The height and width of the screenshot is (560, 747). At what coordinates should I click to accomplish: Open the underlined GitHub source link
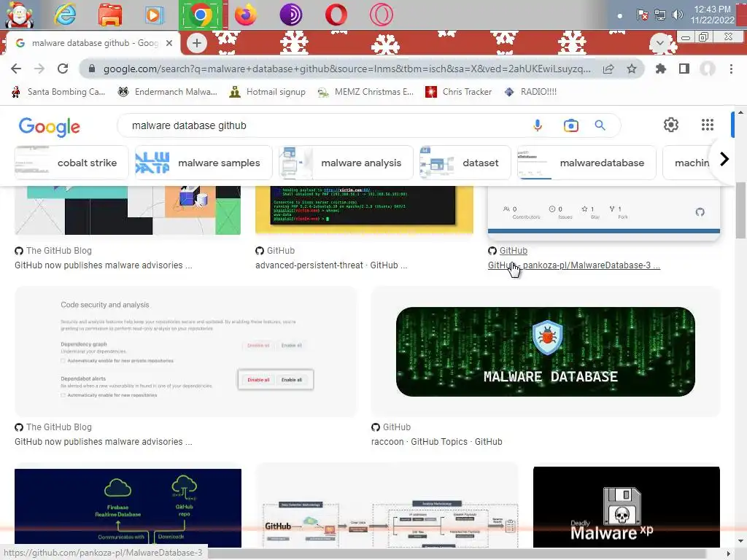pyautogui.click(x=513, y=251)
